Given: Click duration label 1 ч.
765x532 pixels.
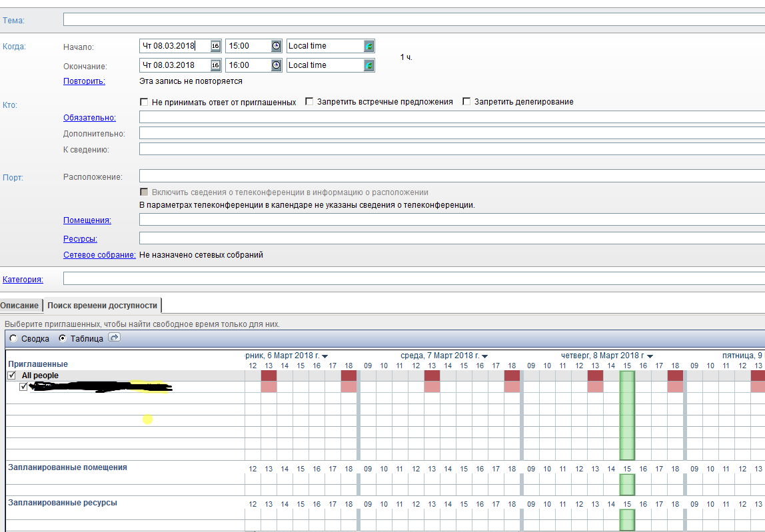Looking at the screenshot, I should [x=406, y=57].
